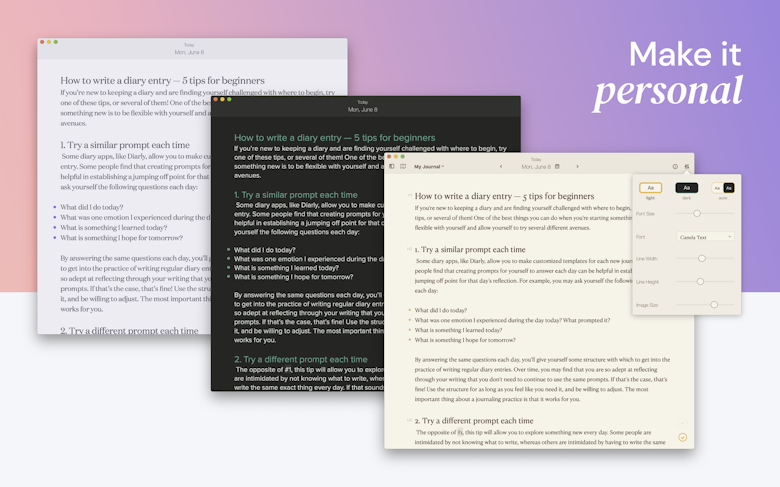This screenshot has height=487, width=780.
Task: Open the My Journal dropdown
Action: click(429, 167)
